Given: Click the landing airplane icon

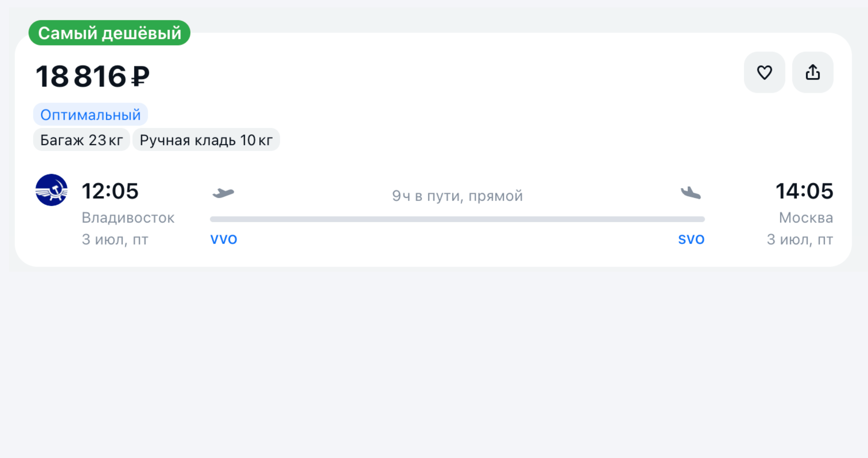Looking at the screenshot, I should 691,193.
